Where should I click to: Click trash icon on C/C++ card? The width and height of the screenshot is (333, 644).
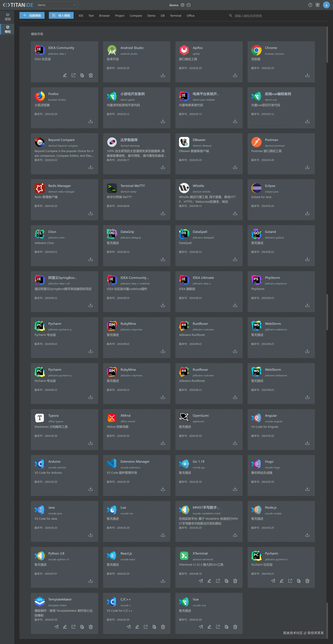(x=163, y=627)
